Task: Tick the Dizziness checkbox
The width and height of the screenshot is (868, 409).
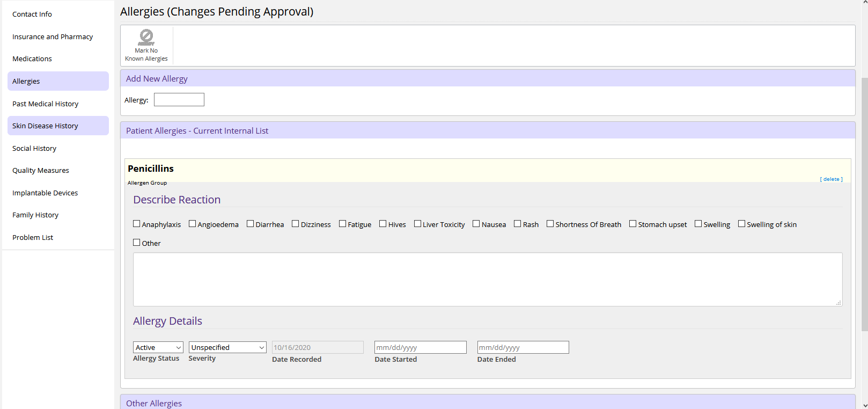Action: click(x=296, y=224)
